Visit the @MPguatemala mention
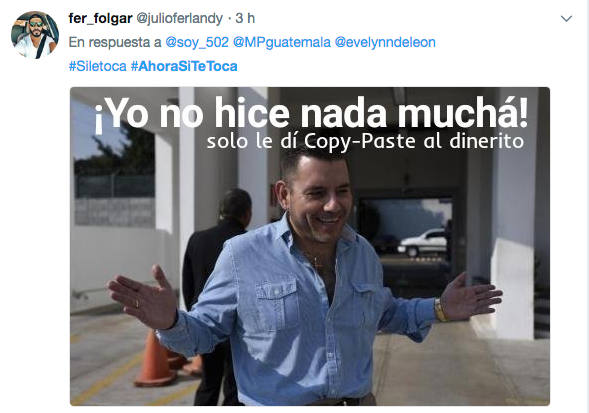The width and height of the screenshot is (589, 413). point(282,42)
